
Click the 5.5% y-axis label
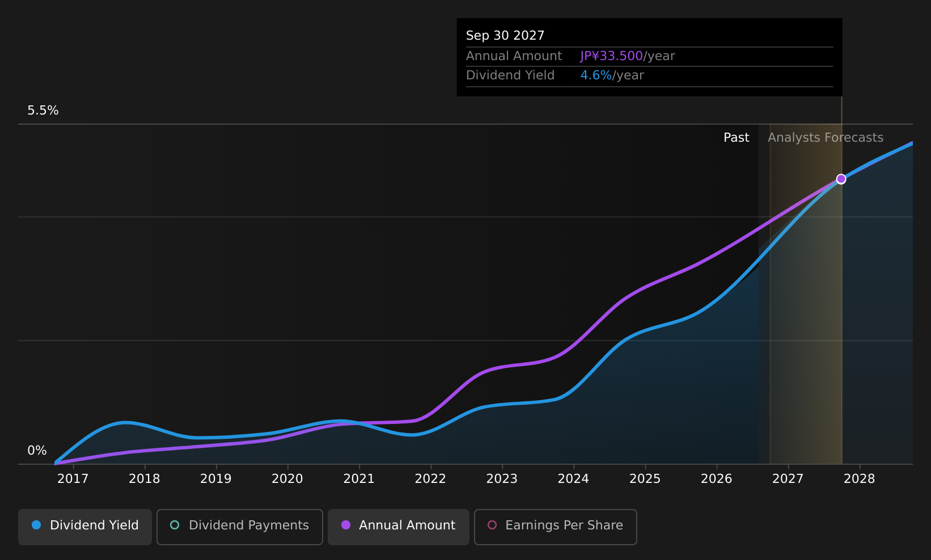[43, 111]
